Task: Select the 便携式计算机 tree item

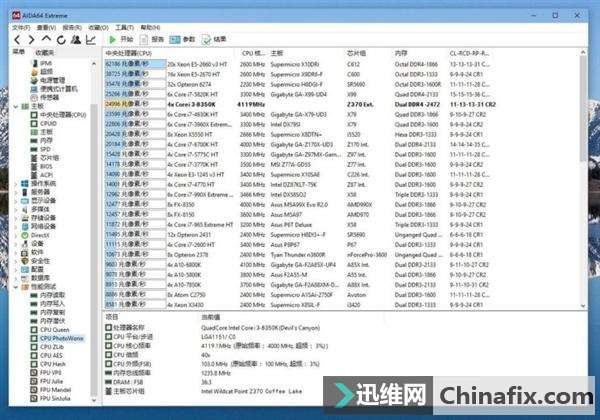Action: click(x=59, y=89)
